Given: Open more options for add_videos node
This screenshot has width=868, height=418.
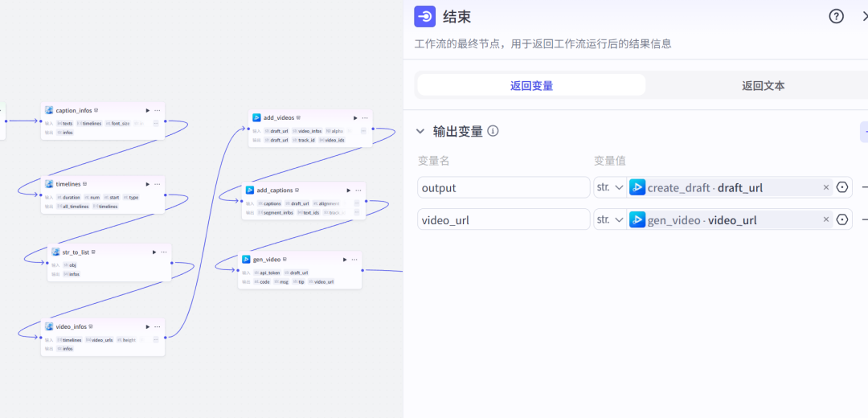Looking at the screenshot, I should (365, 117).
